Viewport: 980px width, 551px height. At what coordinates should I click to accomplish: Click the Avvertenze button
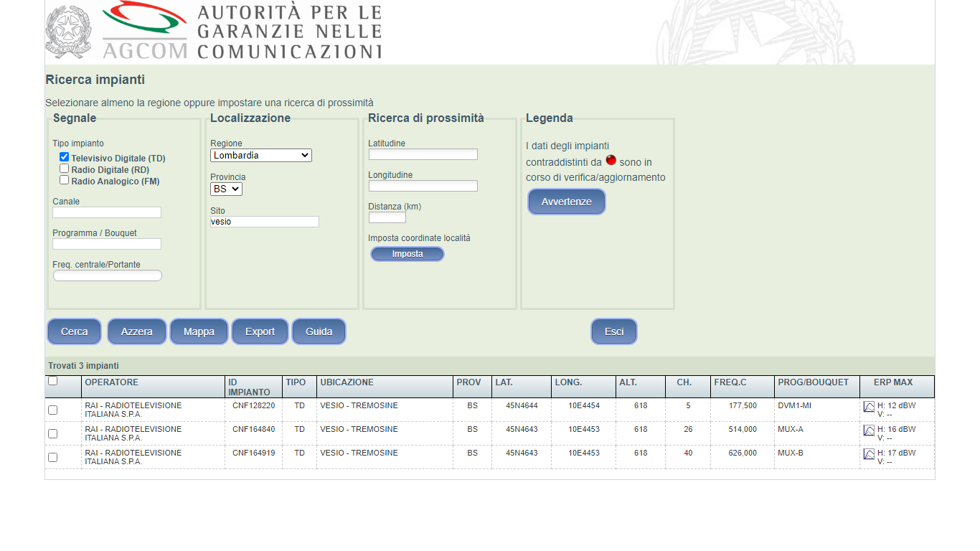pyautogui.click(x=567, y=202)
